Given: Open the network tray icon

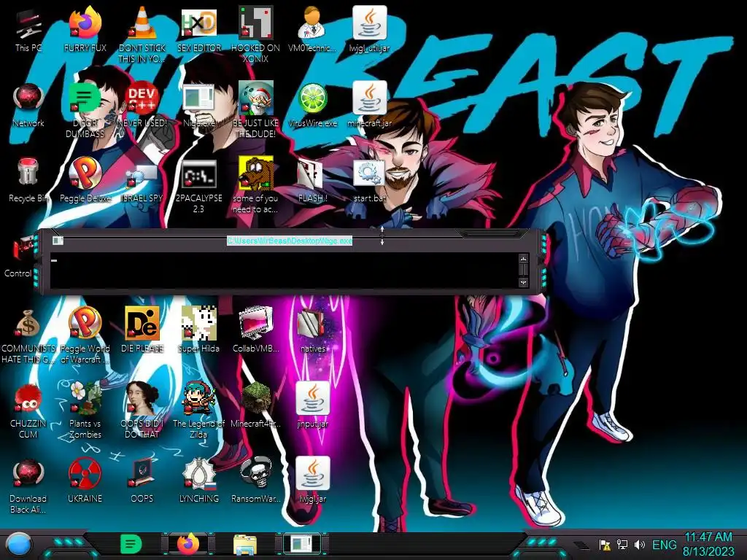Looking at the screenshot, I should pos(622,545).
